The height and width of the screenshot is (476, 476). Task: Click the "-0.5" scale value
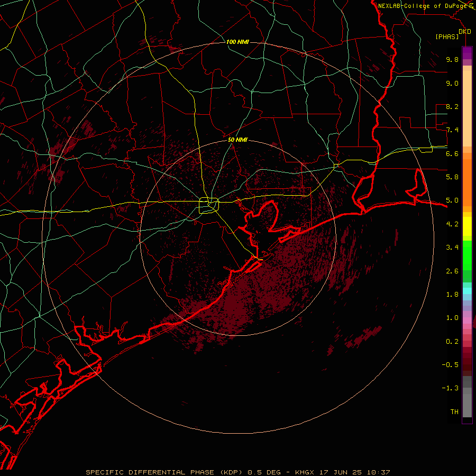coord(450,364)
